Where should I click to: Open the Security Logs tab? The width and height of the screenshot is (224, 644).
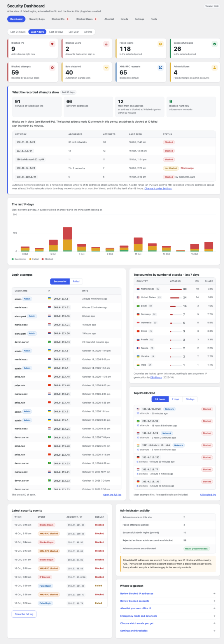click(x=37, y=19)
